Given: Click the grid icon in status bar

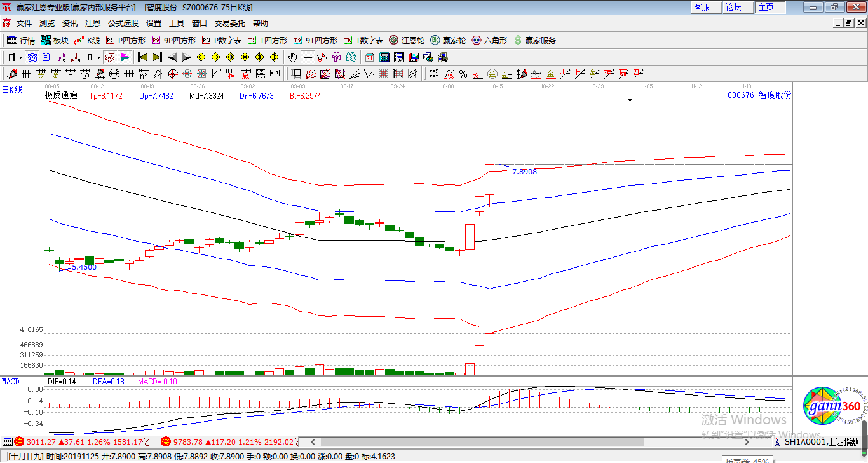Looking at the screenshot, I should coord(7,441).
